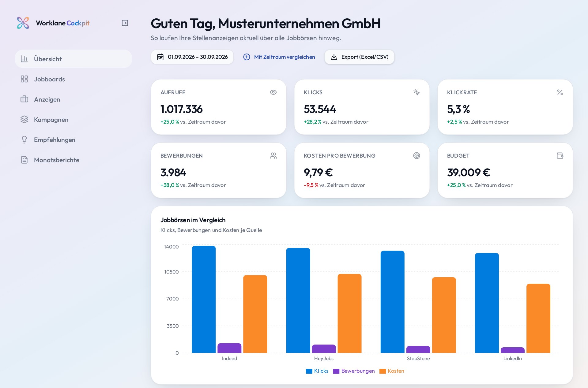Click the Aufrufe value 1.017.336
The height and width of the screenshot is (388, 588).
tap(182, 109)
